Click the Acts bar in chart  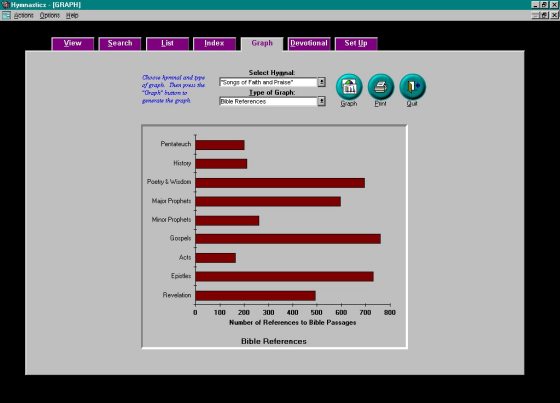(x=216, y=258)
